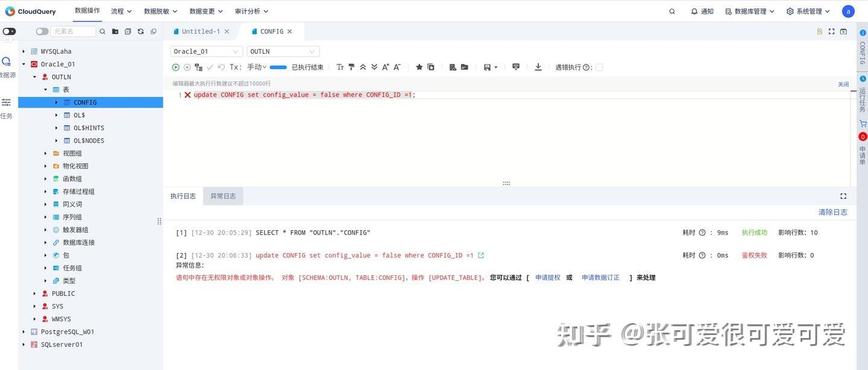Image resolution: width=868 pixels, height=370 pixels.
Task: Click the stop execution icon
Action: (187, 66)
